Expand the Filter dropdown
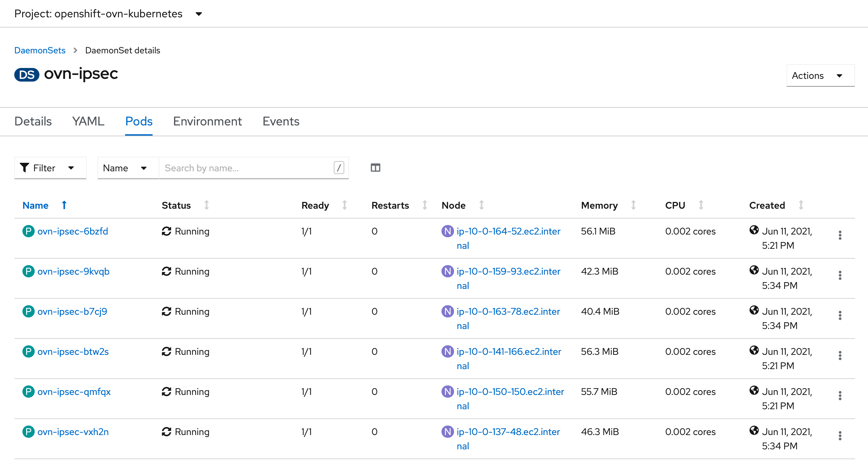This screenshot has width=868, height=467. coord(50,168)
